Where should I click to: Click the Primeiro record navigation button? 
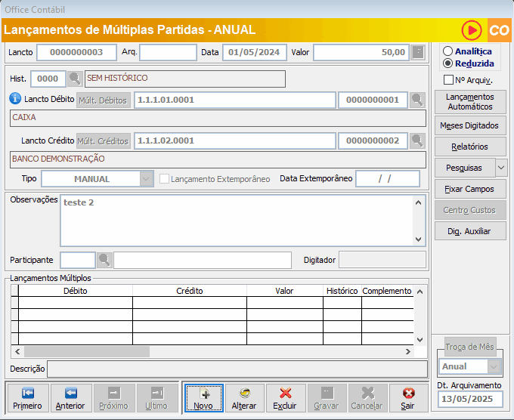(27, 398)
